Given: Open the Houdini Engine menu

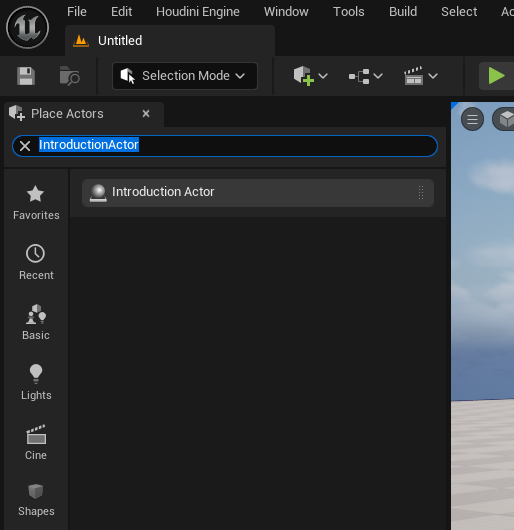Looking at the screenshot, I should 198,12.
